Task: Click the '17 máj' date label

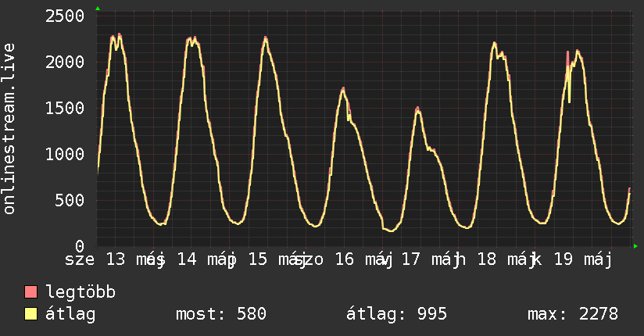Action: (431, 259)
